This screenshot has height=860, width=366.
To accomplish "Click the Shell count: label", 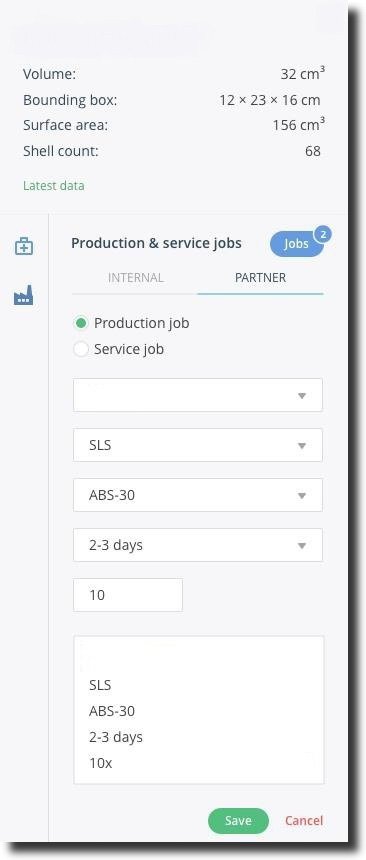I will 61,151.
